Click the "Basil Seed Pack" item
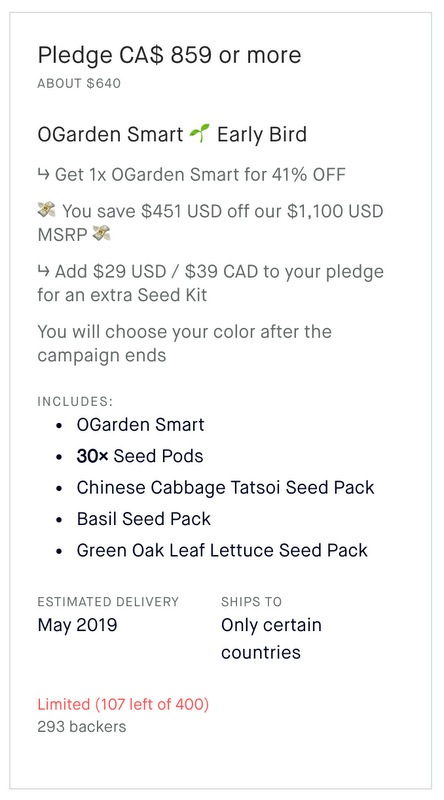 144,519
